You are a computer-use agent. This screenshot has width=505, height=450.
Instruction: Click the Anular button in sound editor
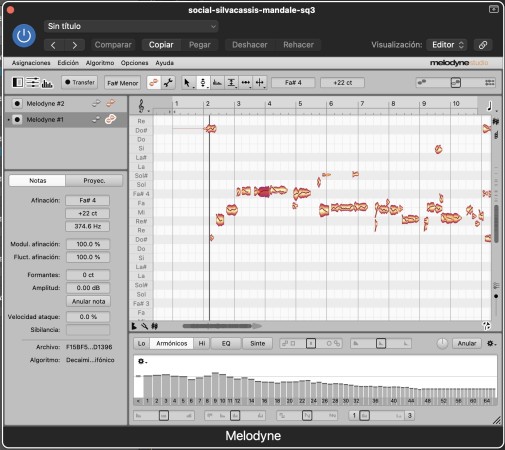click(x=467, y=343)
